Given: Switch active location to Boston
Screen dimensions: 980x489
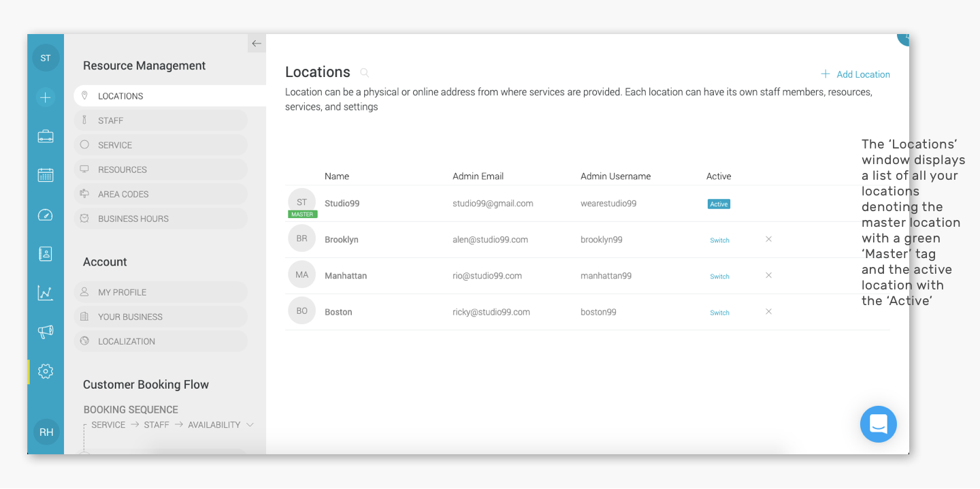Looking at the screenshot, I should pyautogui.click(x=719, y=313).
